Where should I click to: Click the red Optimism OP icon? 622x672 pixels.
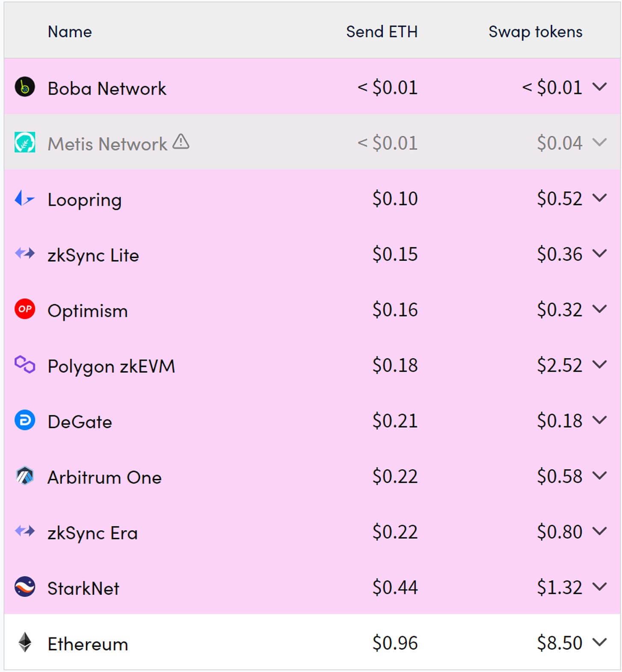click(25, 309)
